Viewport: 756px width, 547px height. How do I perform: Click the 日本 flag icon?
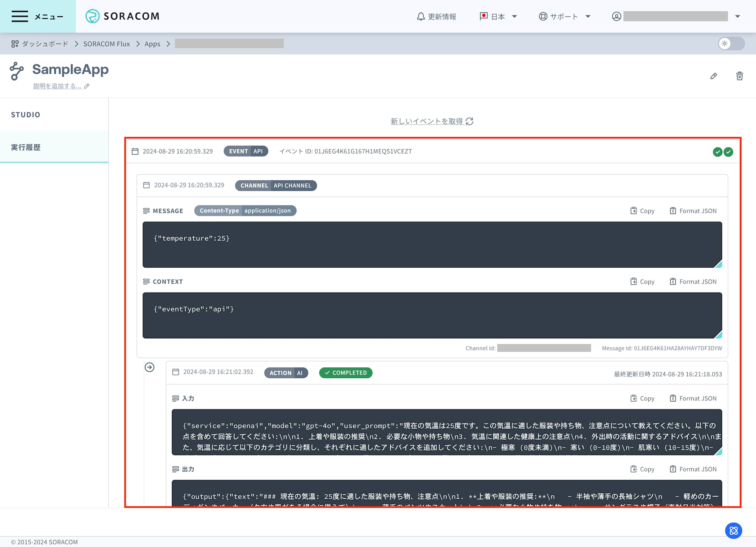(x=483, y=16)
